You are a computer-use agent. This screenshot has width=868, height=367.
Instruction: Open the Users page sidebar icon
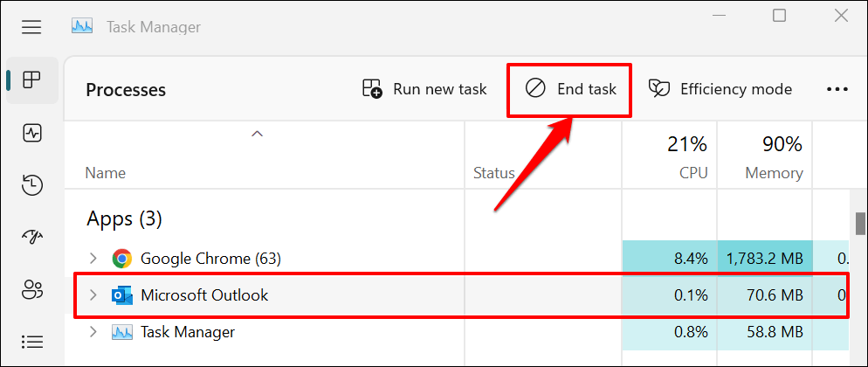coord(32,289)
